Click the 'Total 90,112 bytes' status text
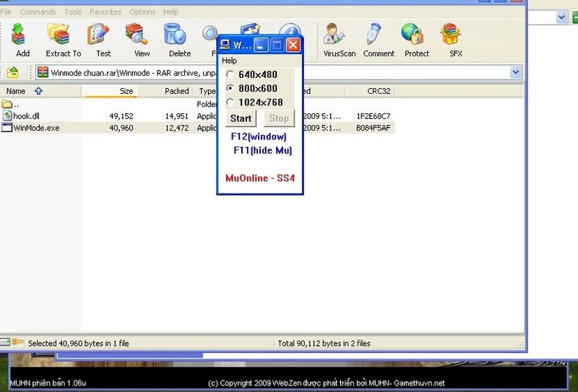Image resolution: width=578 pixels, height=392 pixels. coord(324,344)
